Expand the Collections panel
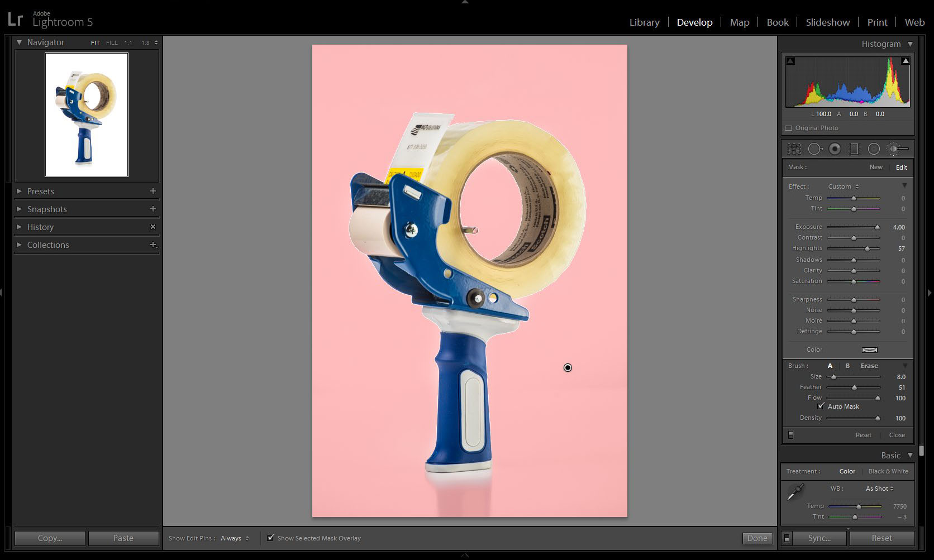 (19, 245)
